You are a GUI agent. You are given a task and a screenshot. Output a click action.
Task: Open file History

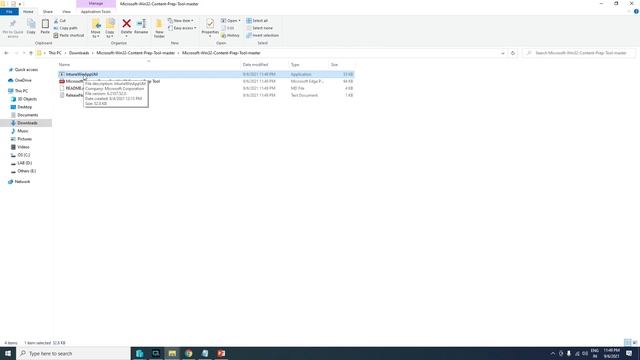(x=231, y=36)
